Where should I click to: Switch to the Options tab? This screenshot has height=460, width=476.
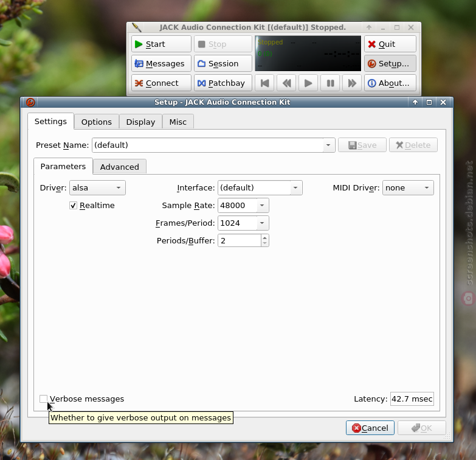click(x=97, y=122)
